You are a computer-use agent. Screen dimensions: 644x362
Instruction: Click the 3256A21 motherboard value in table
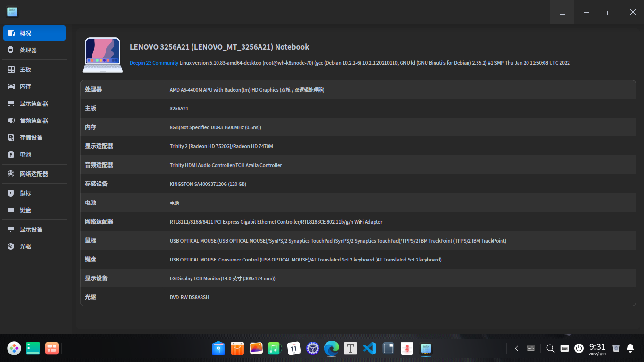[179, 109]
